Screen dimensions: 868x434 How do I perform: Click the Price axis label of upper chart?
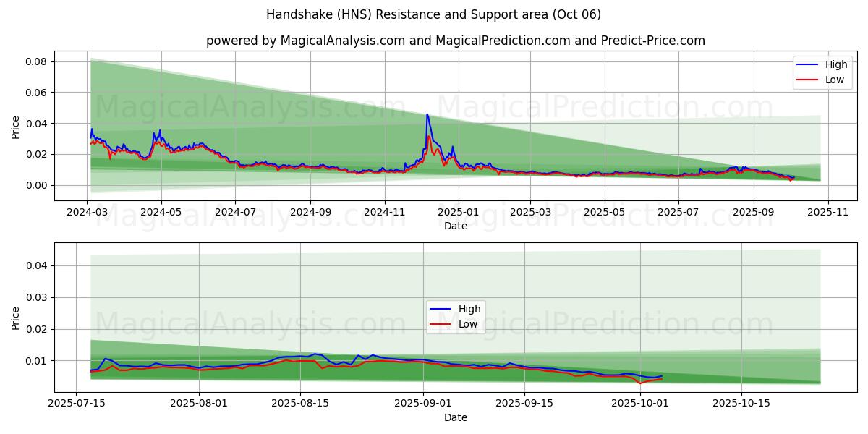point(16,126)
